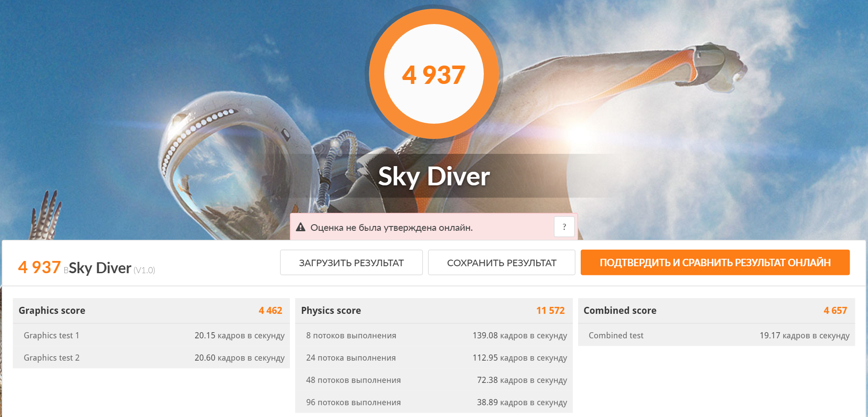Screen dimensions: 868x417
Task: Click ПОДТВЕРДИТЬ И СРАВНИТЬ РЕЗУЛЬТАТ ОНЛАЙН
Action: [x=715, y=263]
